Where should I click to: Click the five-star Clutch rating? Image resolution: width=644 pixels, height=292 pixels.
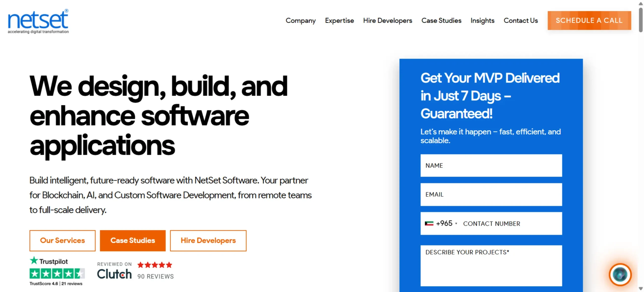pos(155,265)
